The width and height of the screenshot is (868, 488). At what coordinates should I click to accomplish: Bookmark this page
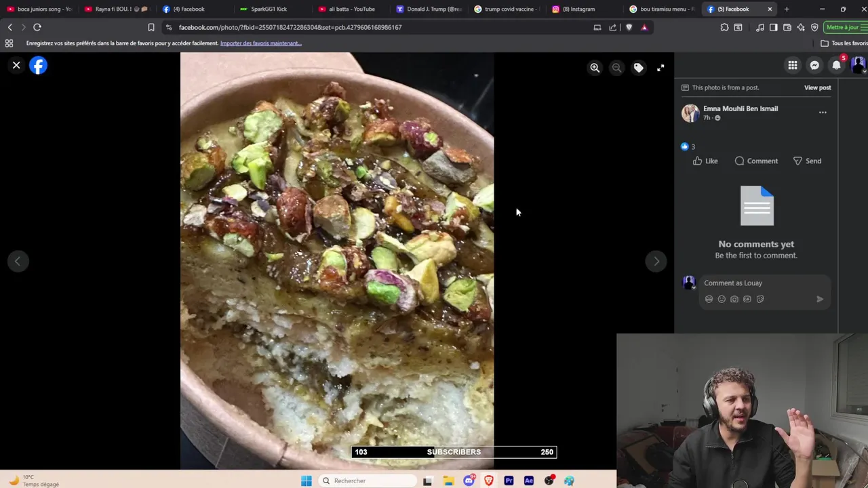pos(151,27)
